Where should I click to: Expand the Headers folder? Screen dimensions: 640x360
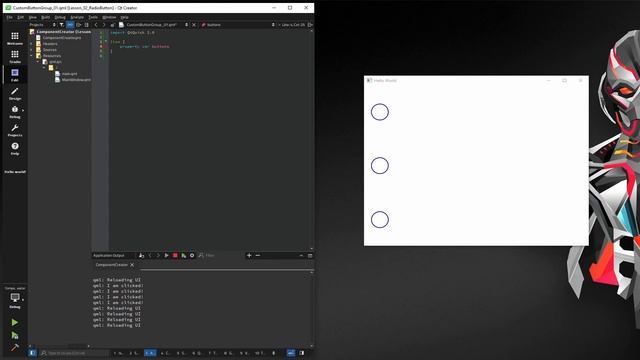tap(31, 44)
